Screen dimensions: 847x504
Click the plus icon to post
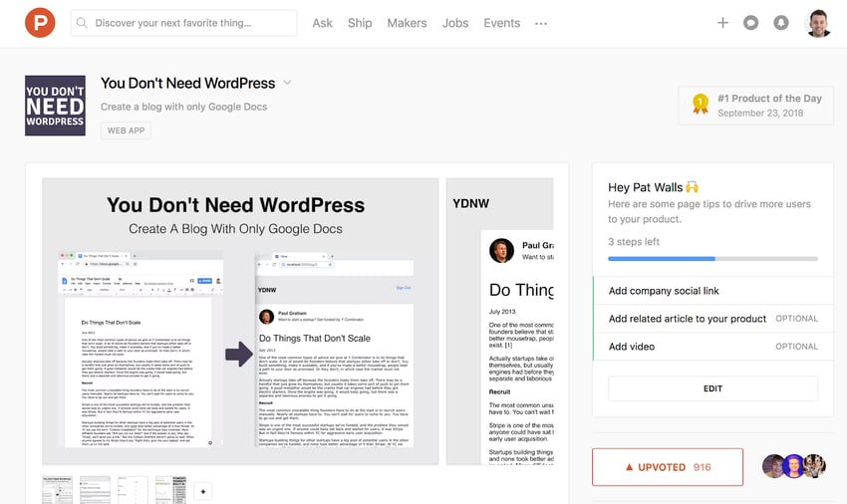click(x=722, y=23)
